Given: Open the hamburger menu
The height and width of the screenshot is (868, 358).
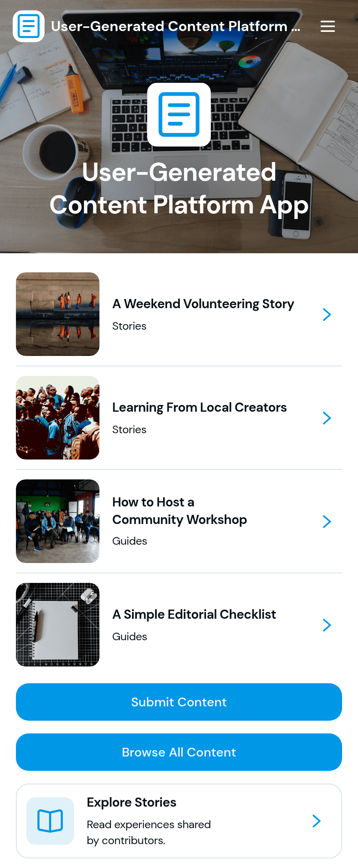Looking at the screenshot, I should coord(328,26).
